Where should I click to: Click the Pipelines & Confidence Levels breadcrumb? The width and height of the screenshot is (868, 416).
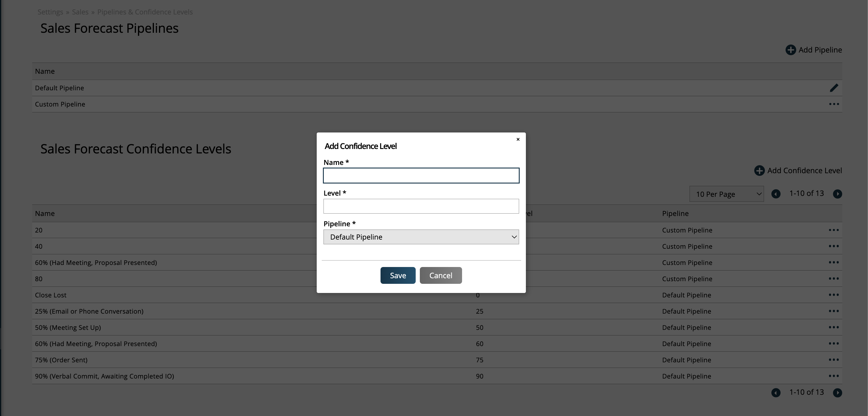point(145,12)
